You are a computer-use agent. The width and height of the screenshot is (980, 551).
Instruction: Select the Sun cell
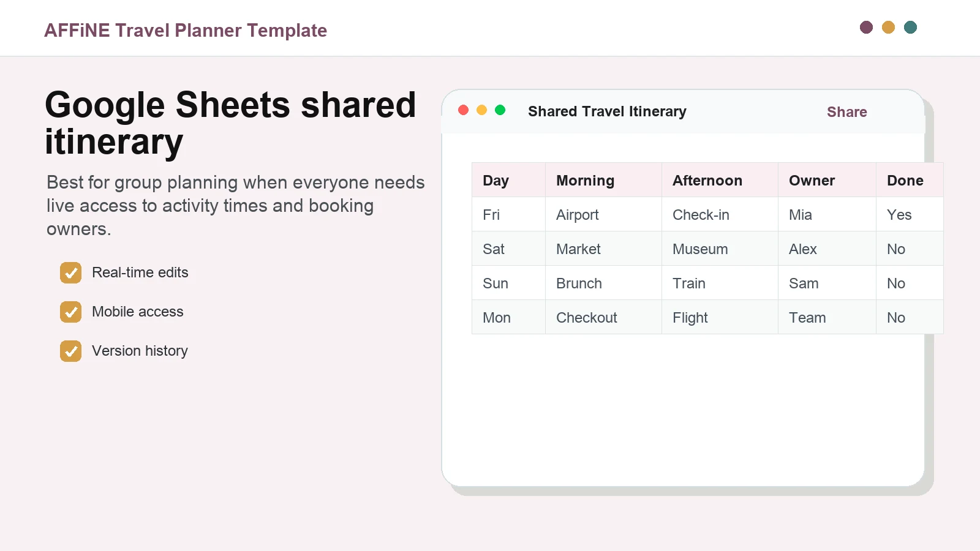(508, 283)
